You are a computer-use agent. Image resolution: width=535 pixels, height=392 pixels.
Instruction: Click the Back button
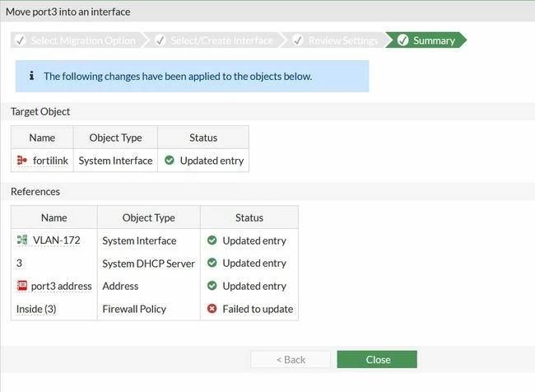tap(291, 359)
